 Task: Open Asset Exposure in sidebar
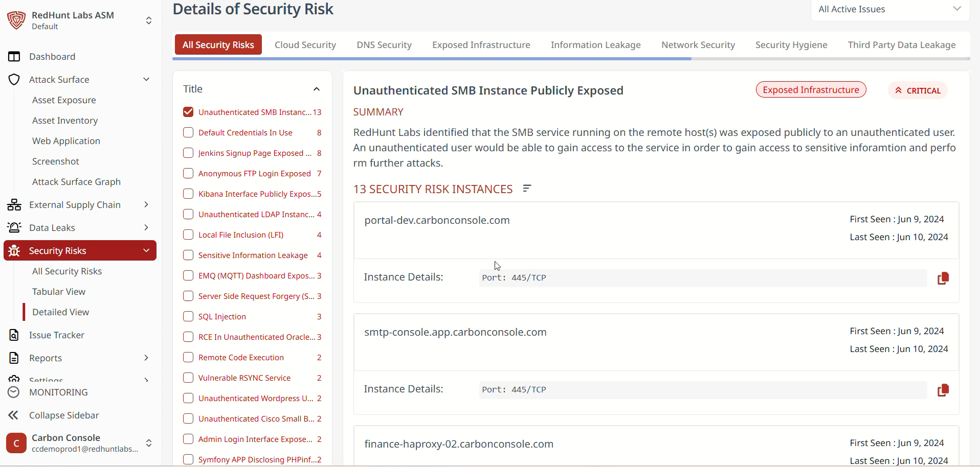point(64,100)
